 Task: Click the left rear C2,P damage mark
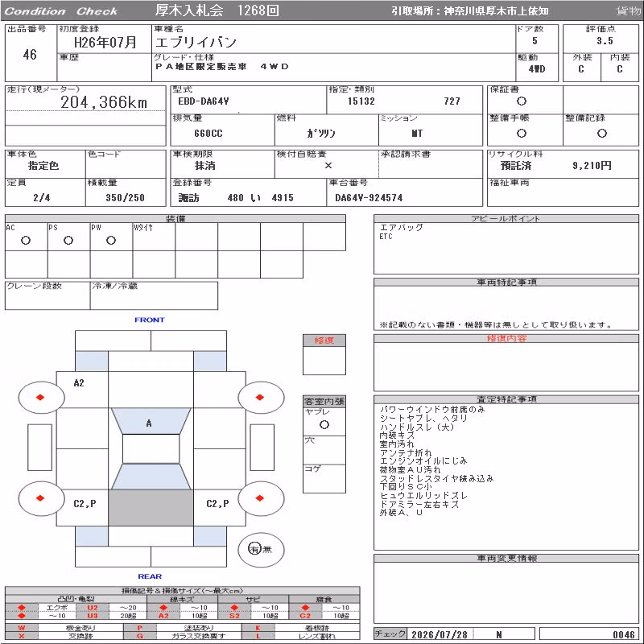click(x=85, y=504)
